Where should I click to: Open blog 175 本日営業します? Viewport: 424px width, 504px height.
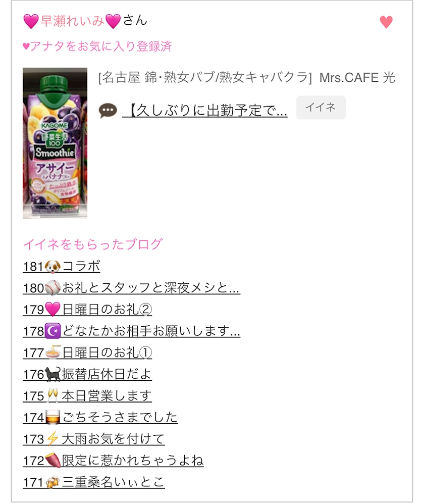(x=87, y=396)
